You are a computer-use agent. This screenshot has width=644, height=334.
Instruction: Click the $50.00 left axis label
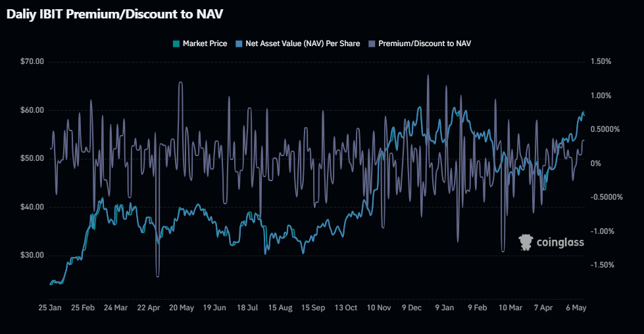[32, 159]
